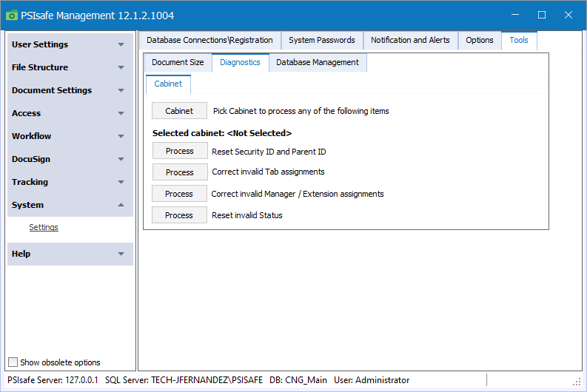Click the Access header label
The image size is (587, 392).
(26, 113)
